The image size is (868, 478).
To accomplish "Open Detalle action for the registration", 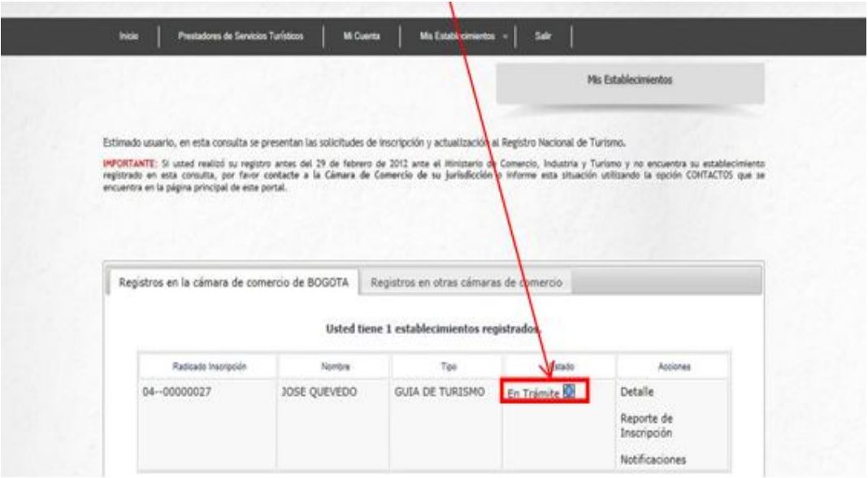I will [637, 393].
